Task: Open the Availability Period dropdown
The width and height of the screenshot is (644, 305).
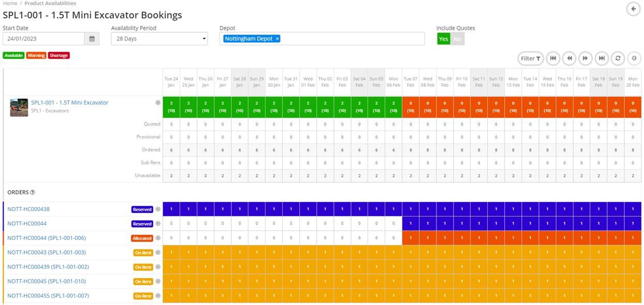Action: click(159, 39)
